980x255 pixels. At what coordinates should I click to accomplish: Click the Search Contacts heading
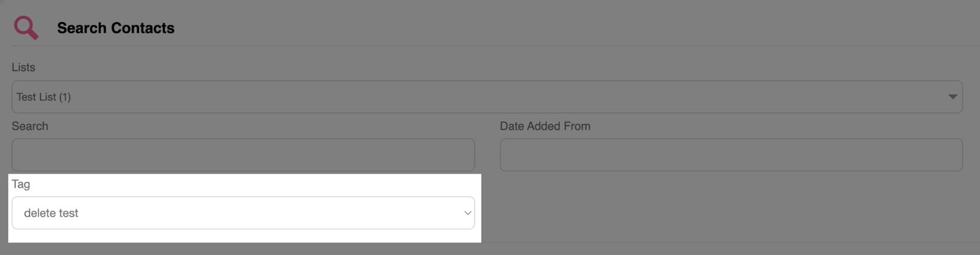116,28
